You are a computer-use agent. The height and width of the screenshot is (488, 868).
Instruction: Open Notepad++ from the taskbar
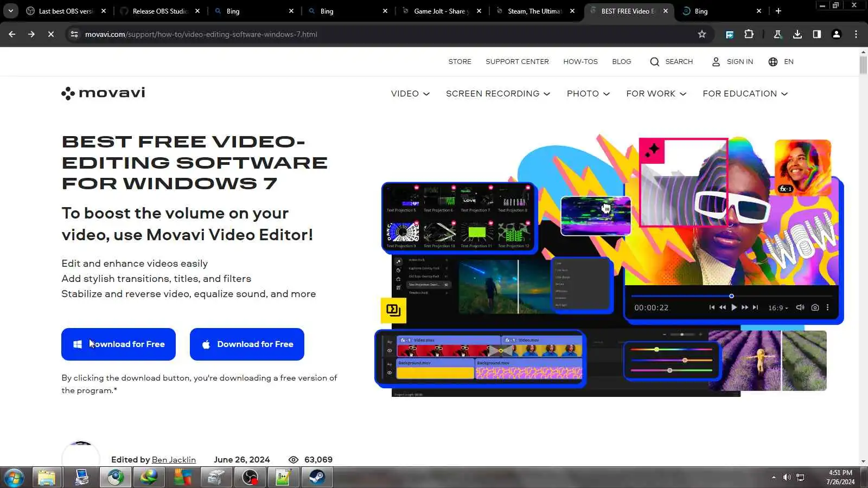tap(284, 478)
